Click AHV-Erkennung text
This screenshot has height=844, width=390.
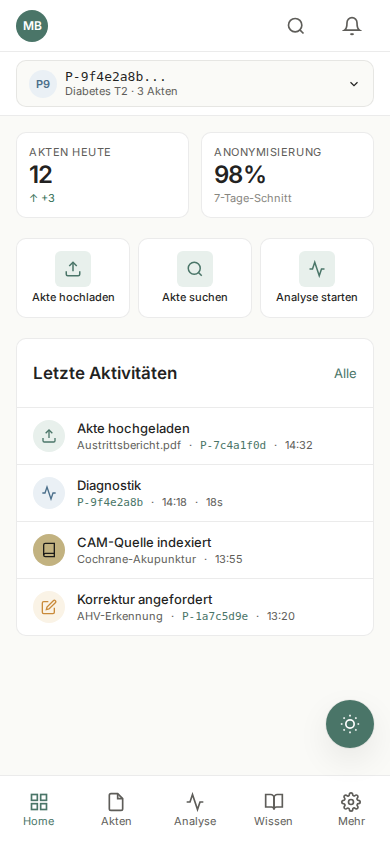(x=120, y=616)
